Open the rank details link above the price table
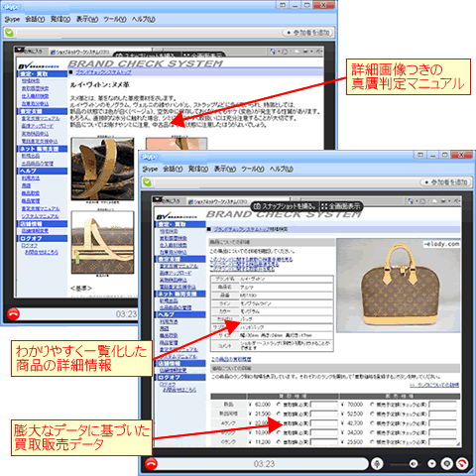The image size is (476, 476). coord(434,385)
